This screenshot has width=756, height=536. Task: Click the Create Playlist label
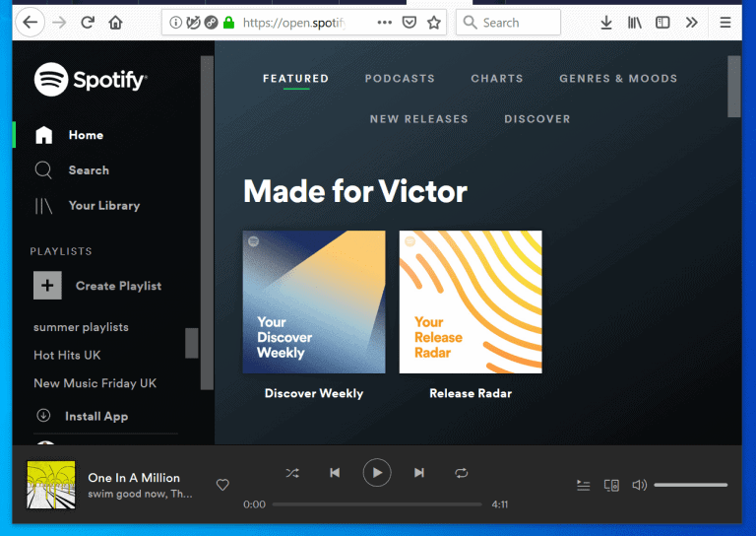tap(118, 286)
